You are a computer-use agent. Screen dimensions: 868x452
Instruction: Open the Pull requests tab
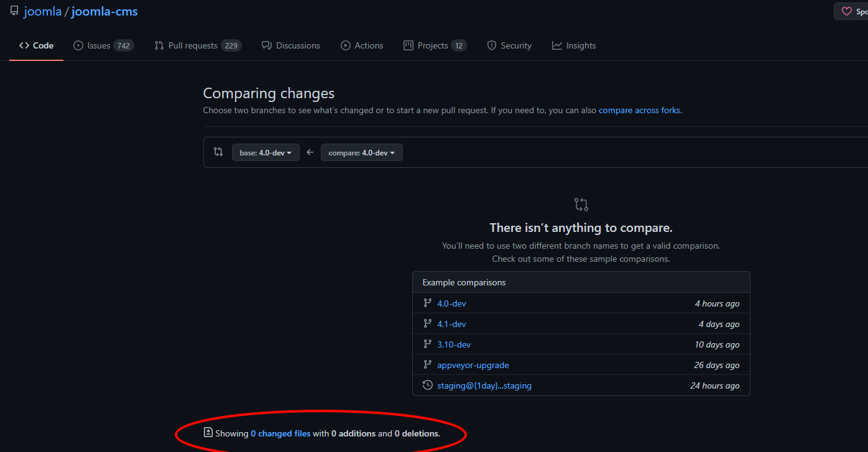pyautogui.click(x=198, y=45)
